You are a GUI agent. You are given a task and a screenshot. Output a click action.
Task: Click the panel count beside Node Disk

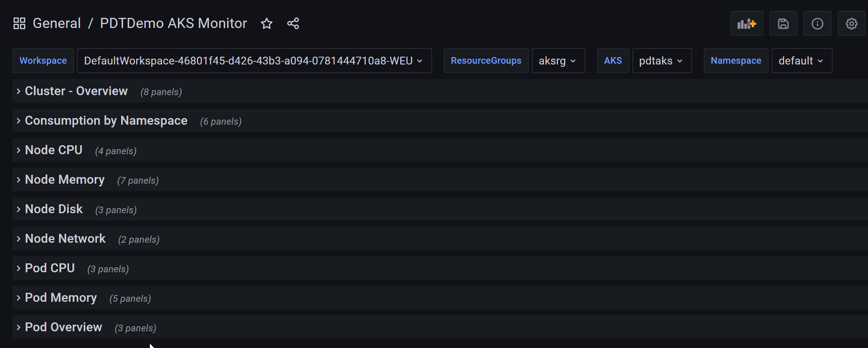tap(116, 210)
